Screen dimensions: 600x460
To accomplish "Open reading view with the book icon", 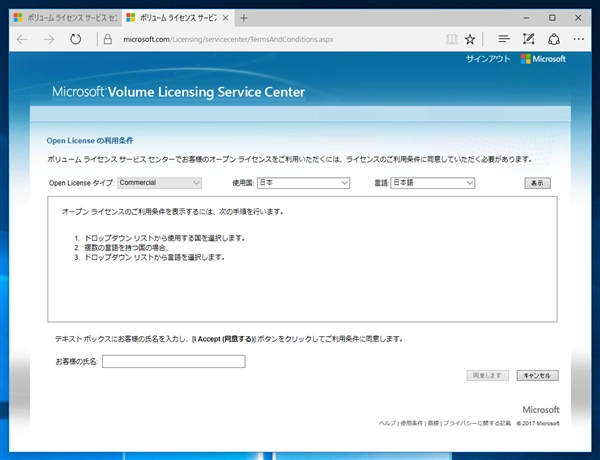I will (x=452, y=39).
